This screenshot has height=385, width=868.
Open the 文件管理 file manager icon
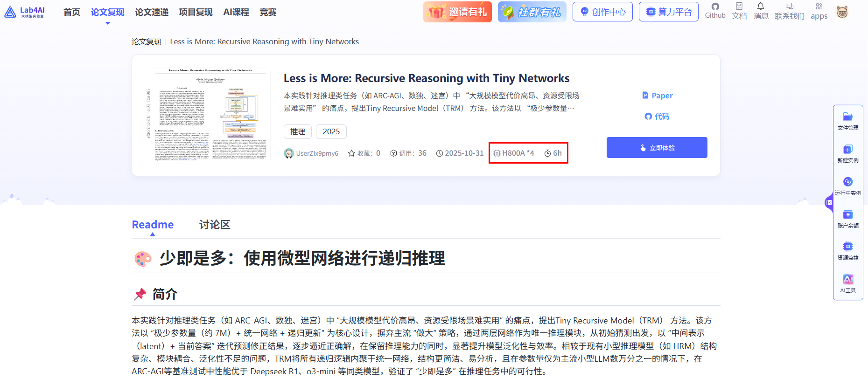click(847, 117)
